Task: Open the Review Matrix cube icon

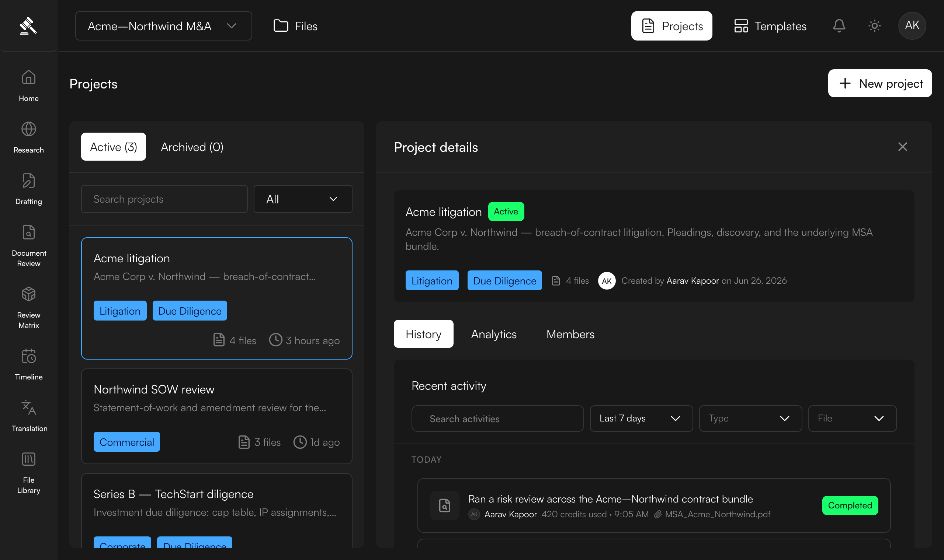Action: (29, 294)
